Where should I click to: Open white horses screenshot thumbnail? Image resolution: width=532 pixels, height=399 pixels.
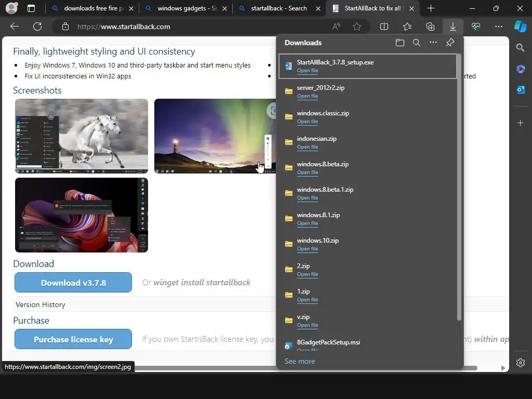click(82, 136)
